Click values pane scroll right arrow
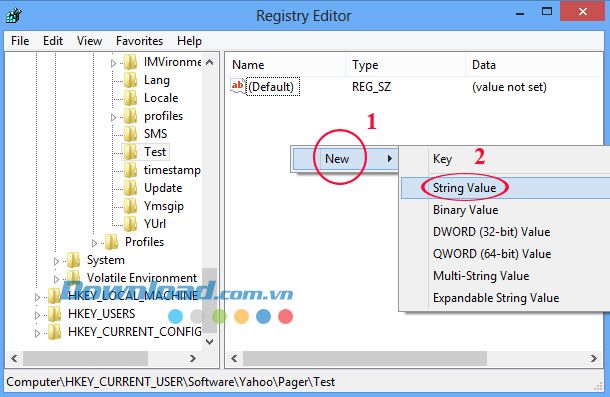 pyautogui.click(x=594, y=358)
